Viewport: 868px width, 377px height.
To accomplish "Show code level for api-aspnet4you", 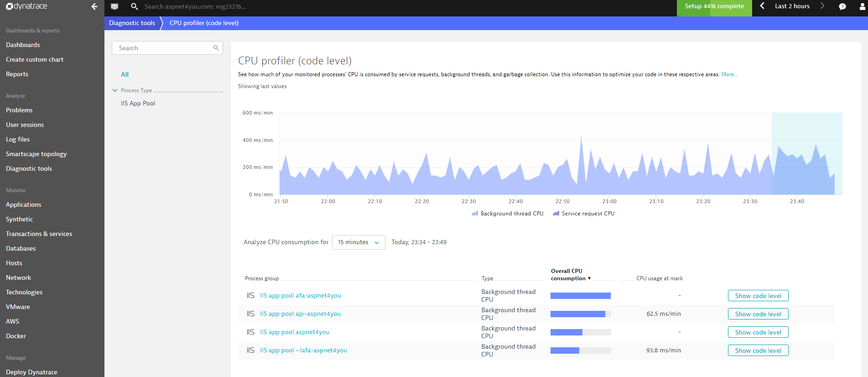I will [x=758, y=314].
